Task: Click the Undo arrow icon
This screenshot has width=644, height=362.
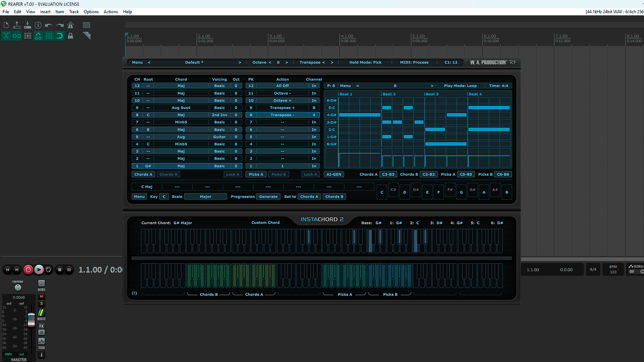Action: [49, 25]
